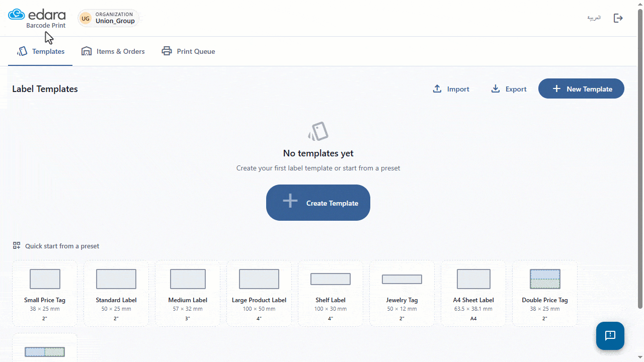Image resolution: width=644 pixels, height=362 pixels.
Task: Click the A4 text under A4 Sheet Label
Action: tap(473, 318)
